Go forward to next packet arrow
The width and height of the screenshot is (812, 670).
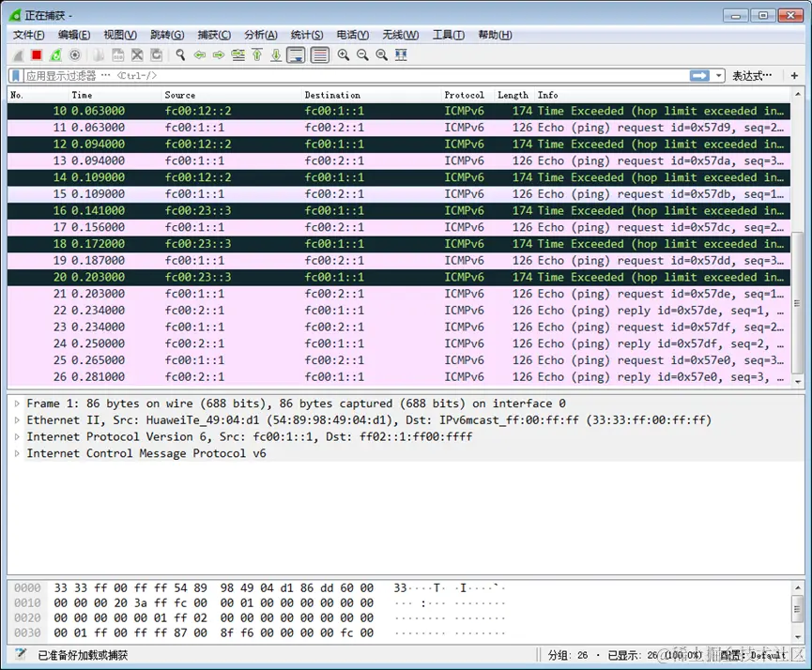[219, 54]
